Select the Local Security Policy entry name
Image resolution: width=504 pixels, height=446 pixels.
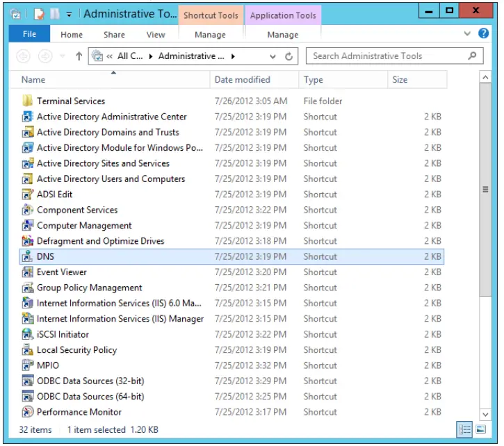77,350
